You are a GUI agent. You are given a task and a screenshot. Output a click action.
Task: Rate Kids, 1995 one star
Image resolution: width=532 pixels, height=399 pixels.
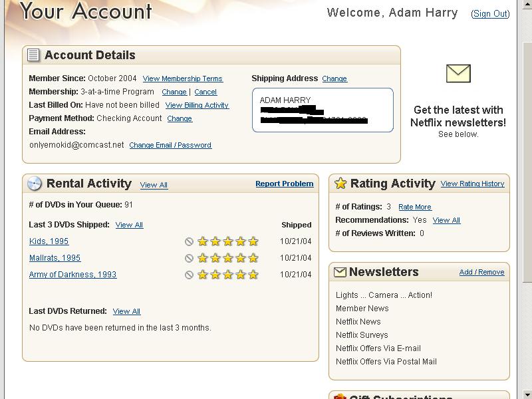203,241
